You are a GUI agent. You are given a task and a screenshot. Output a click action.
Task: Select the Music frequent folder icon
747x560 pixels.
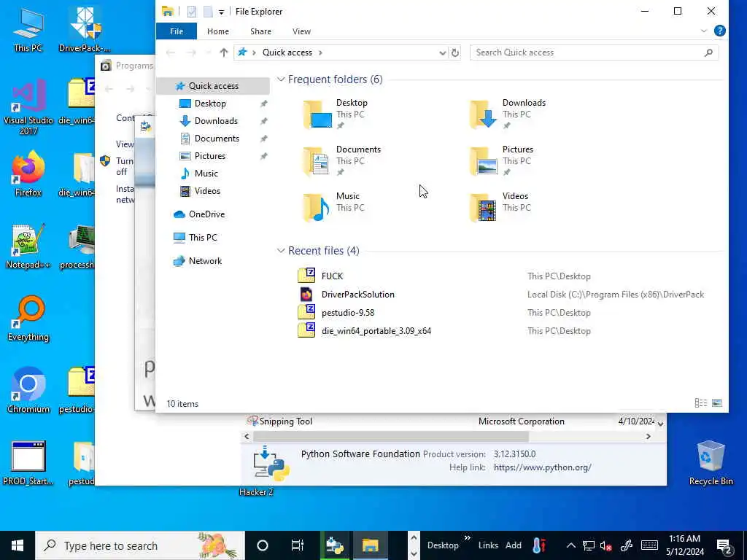pyautogui.click(x=318, y=208)
